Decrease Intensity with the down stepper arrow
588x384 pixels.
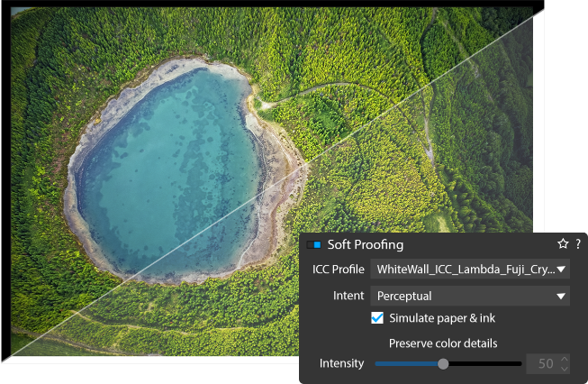pyautogui.click(x=565, y=369)
